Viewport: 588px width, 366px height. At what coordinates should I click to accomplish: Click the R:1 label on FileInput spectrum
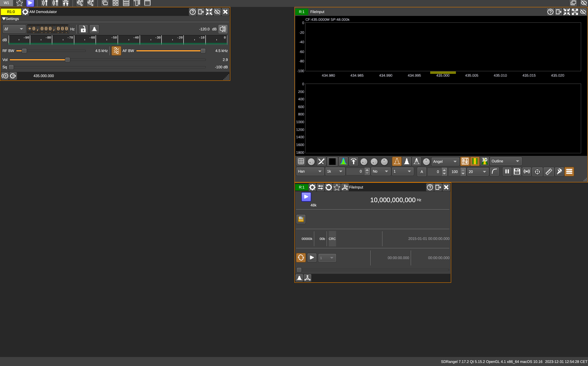pyautogui.click(x=302, y=12)
